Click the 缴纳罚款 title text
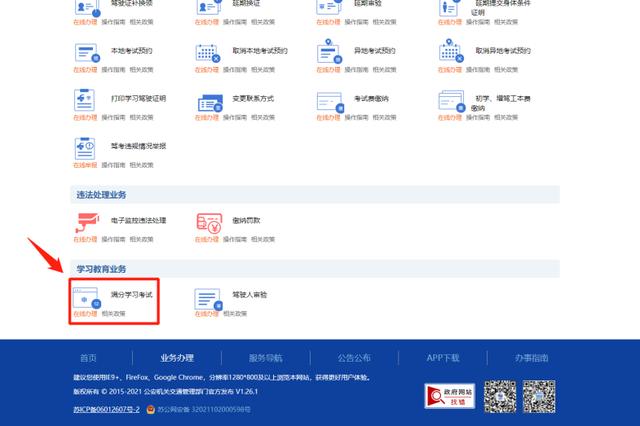The height and width of the screenshot is (426, 640). point(246,220)
